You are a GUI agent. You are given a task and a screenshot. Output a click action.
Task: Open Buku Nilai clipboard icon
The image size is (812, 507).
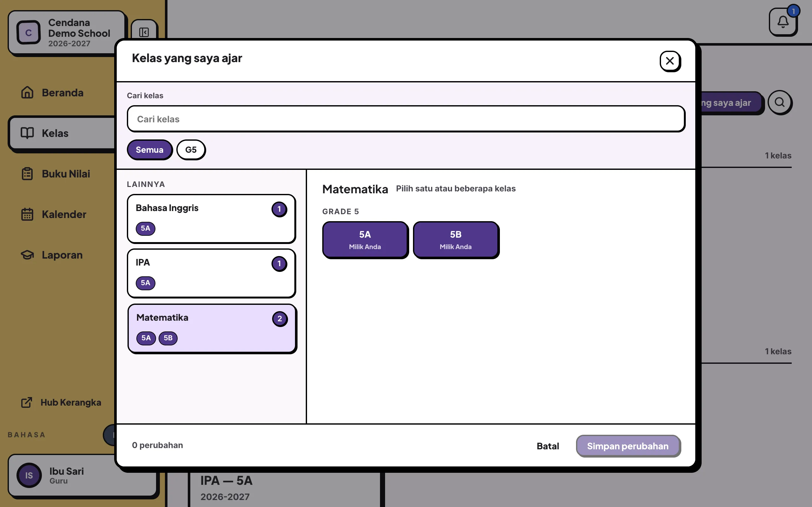point(27,174)
